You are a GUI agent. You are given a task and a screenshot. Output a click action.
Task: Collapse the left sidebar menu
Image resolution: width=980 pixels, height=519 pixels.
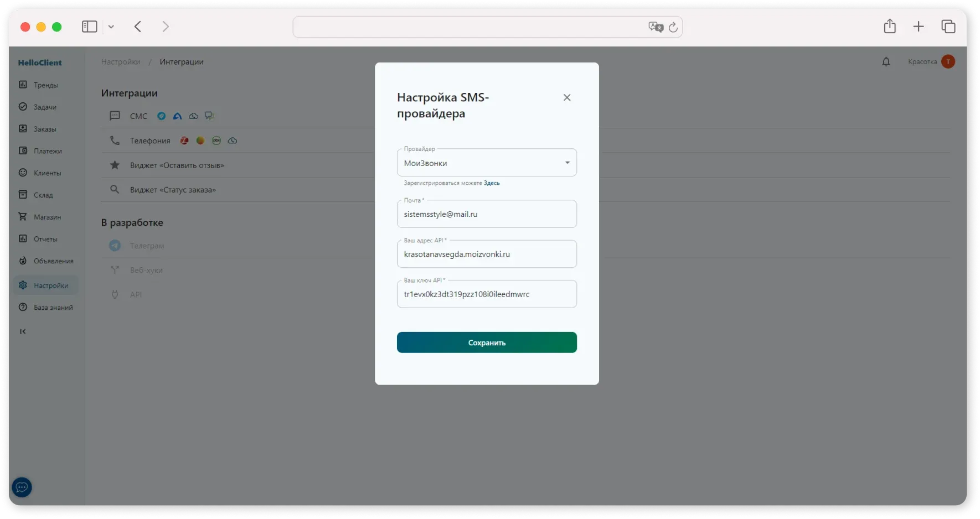point(23,331)
